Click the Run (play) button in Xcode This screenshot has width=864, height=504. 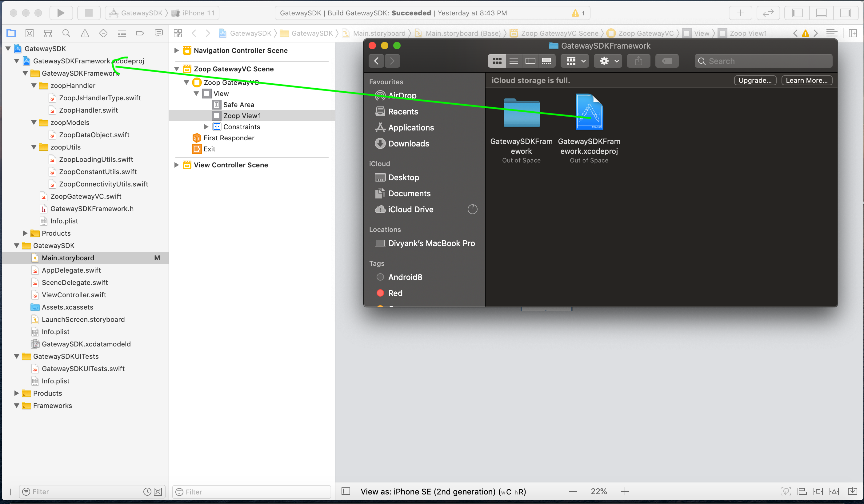tap(61, 13)
